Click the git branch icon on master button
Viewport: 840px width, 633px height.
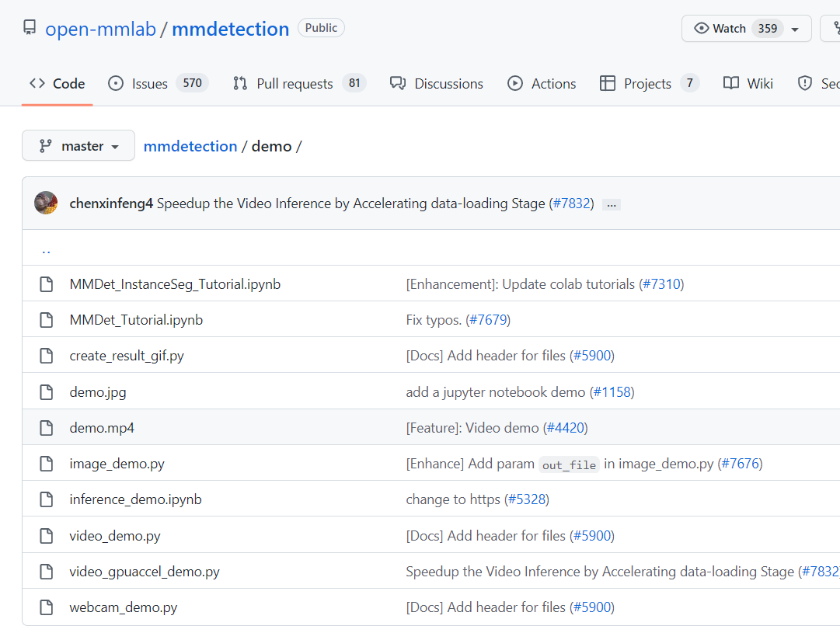point(46,146)
